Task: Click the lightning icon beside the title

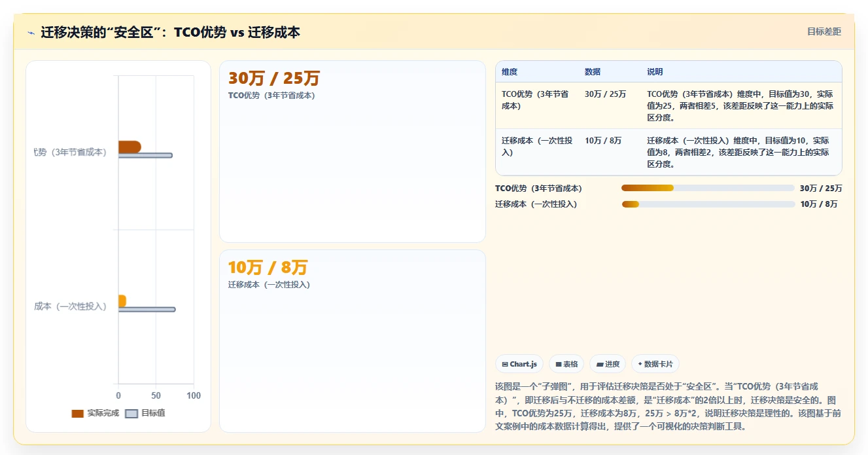Action: [31, 33]
